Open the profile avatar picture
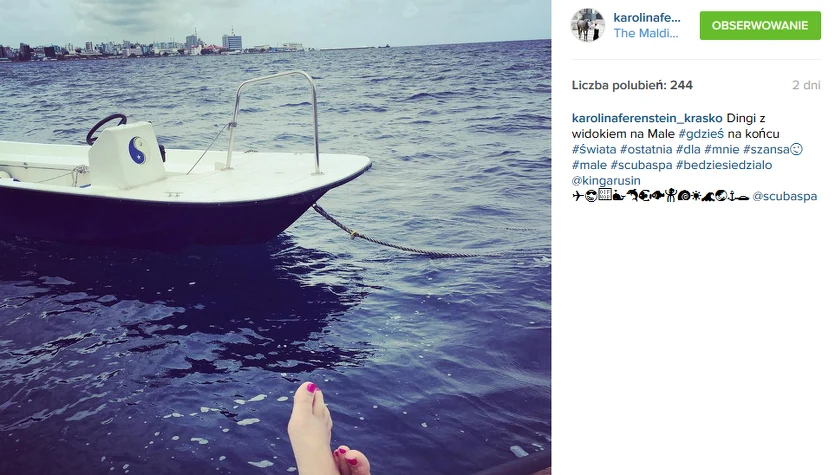835x475 pixels. (x=587, y=25)
